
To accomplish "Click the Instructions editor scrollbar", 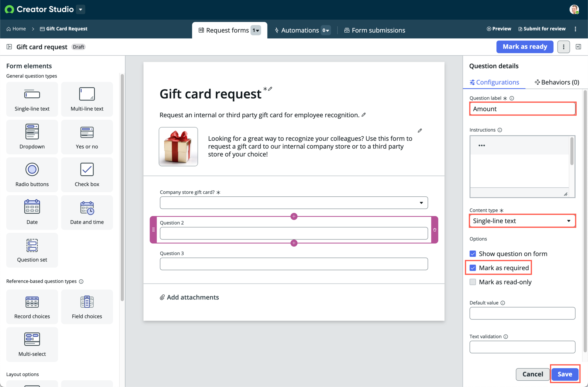I will [572, 151].
